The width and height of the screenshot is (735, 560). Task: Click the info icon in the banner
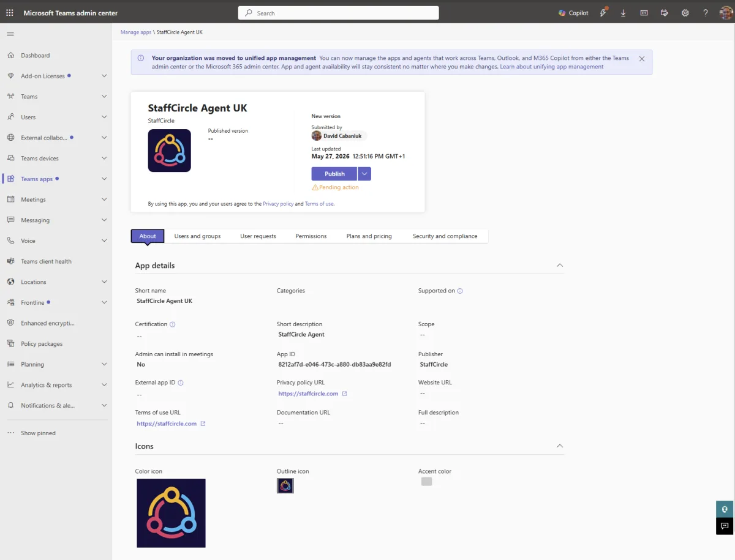pyautogui.click(x=141, y=59)
